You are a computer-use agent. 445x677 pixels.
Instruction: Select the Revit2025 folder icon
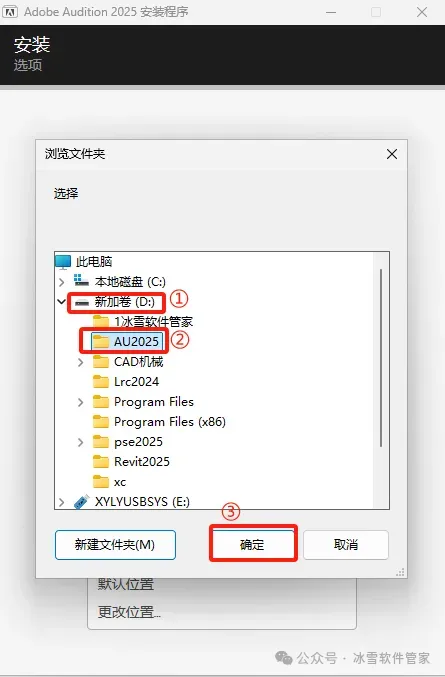coord(101,462)
